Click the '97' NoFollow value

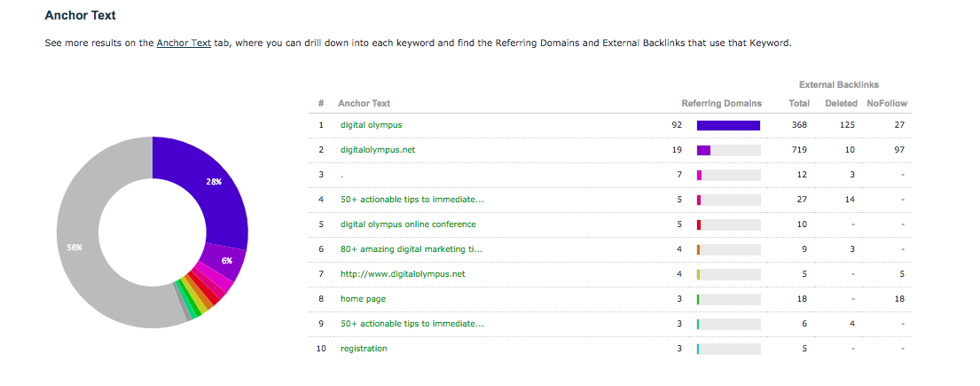899,150
